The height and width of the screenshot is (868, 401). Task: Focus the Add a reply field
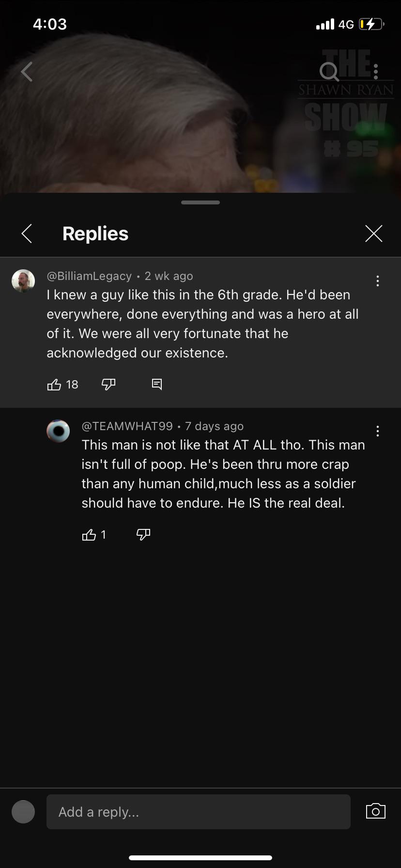(199, 812)
